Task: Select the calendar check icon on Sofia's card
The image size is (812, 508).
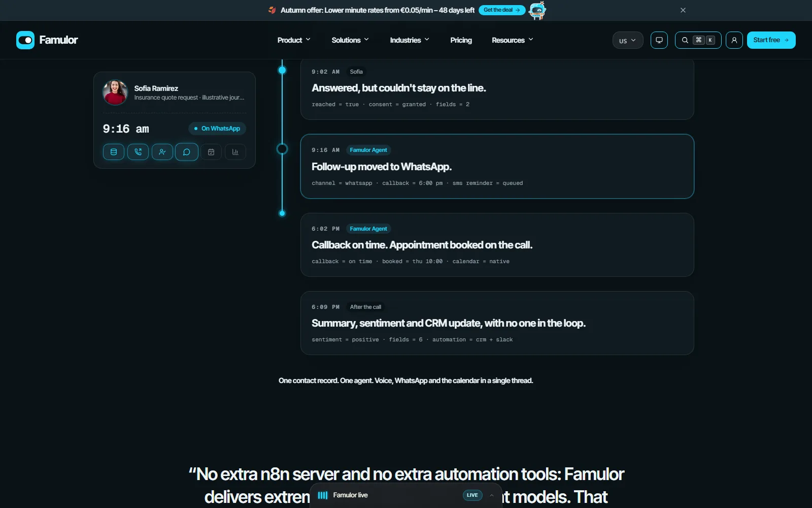Action: click(211, 152)
